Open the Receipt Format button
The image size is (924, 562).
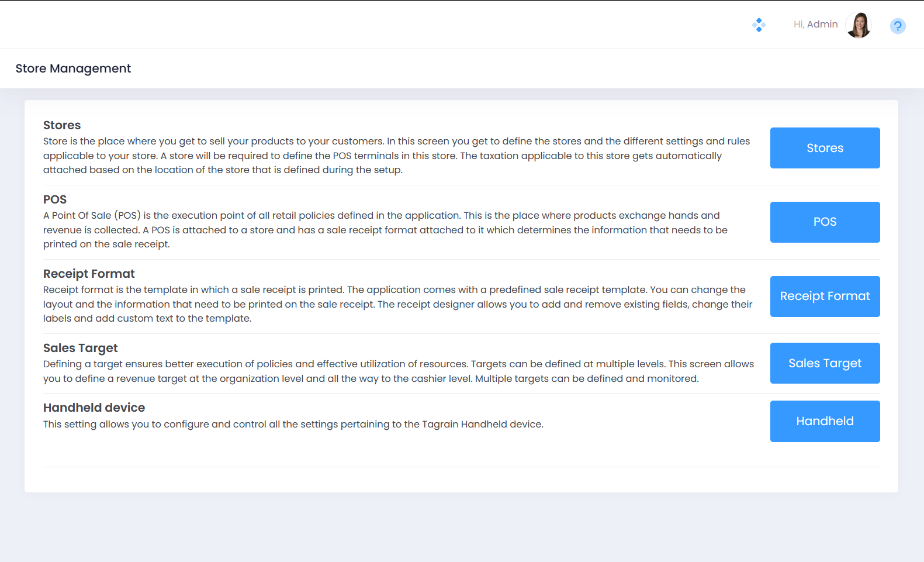[825, 296]
